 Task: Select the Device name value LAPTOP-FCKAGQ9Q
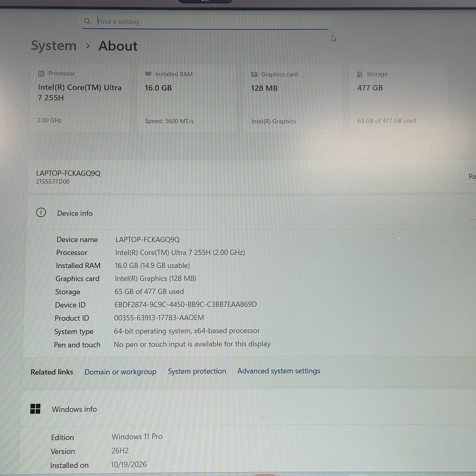(148, 240)
